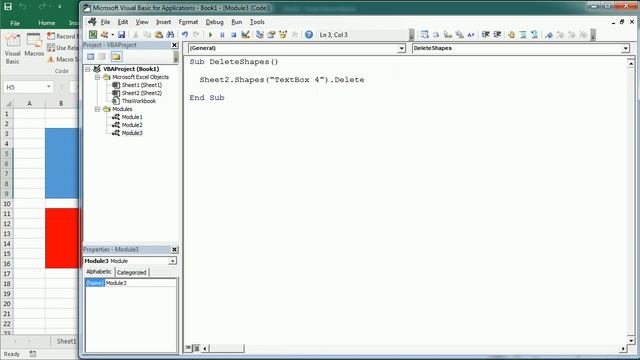Close the Properties - Module3 panel
Image resolution: width=640 pixels, height=360 pixels.
174,249
